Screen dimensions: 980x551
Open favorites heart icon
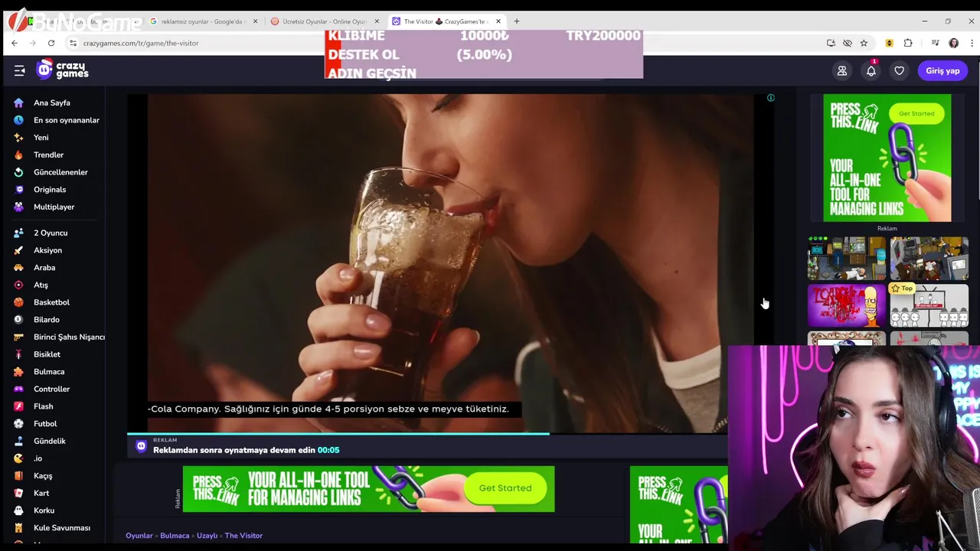(900, 70)
